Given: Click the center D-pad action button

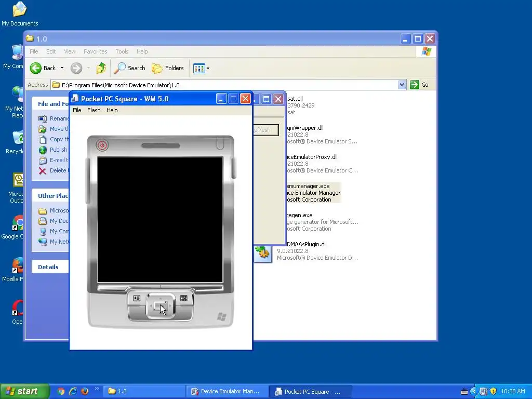Looking at the screenshot, I should pyautogui.click(x=160, y=307).
